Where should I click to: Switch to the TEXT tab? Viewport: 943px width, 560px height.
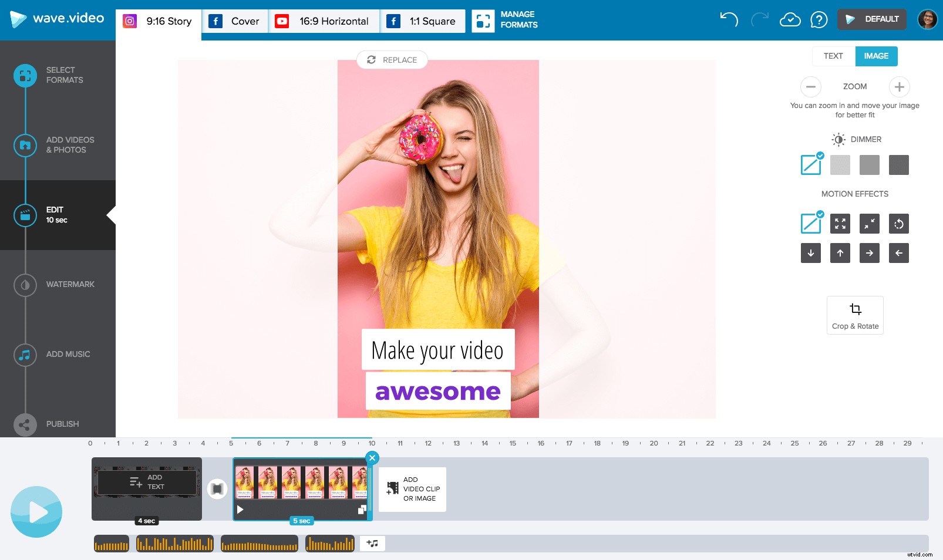coord(833,56)
